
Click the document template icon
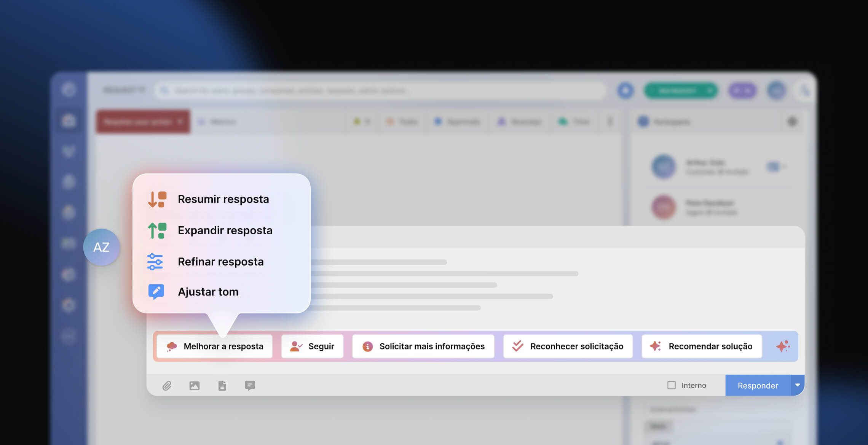tap(222, 385)
